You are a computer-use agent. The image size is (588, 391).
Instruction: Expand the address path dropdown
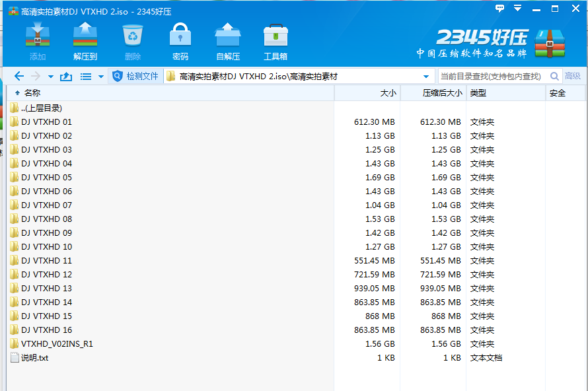click(x=426, y=77)
